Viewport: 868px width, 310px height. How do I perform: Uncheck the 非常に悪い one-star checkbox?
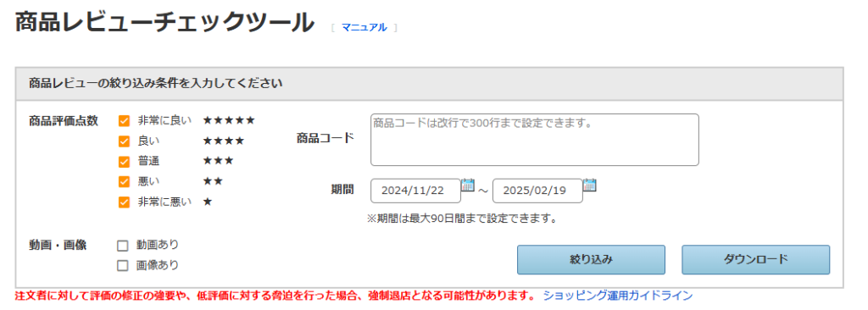coord(124,202)
